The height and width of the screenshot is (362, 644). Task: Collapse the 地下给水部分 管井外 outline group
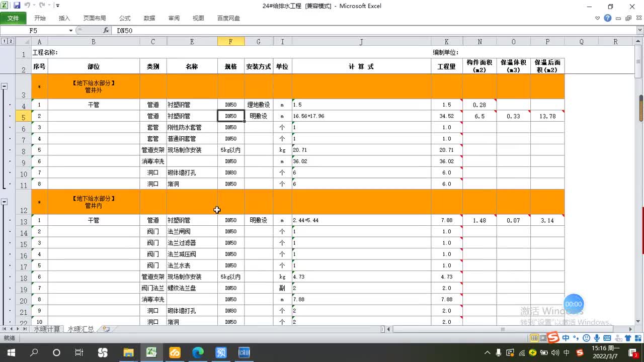[x=4, y=86]
